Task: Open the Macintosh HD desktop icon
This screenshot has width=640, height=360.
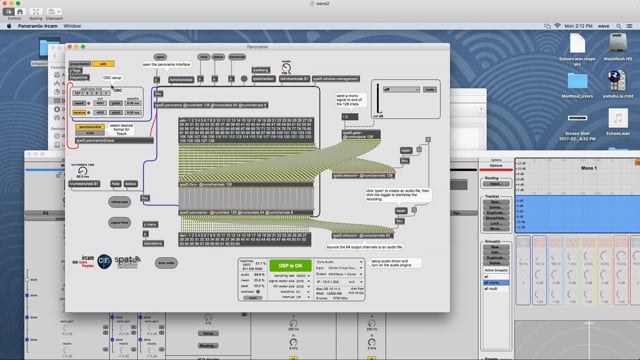Action: pyautogui.click(x=618, y=44)
